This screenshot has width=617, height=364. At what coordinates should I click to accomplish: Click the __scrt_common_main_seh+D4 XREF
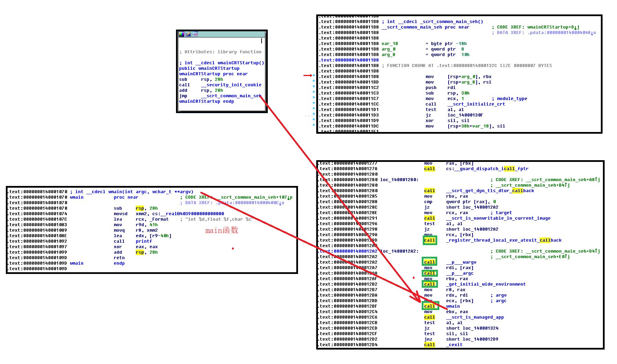(563, 251)
